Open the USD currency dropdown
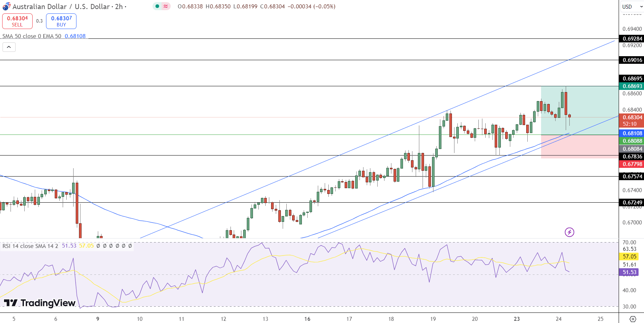Screen dimensions: 644x323 632,7
